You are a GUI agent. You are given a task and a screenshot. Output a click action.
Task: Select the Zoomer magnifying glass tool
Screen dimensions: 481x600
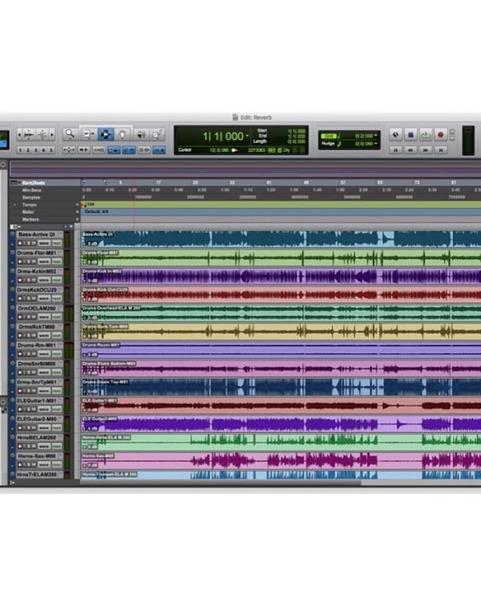(x=69, y=134)
